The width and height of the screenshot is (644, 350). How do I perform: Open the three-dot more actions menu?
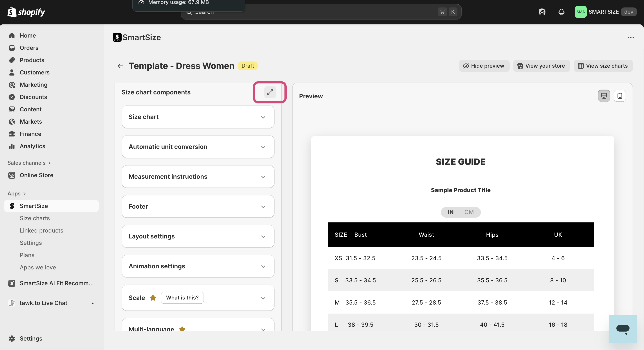point(630,37)
